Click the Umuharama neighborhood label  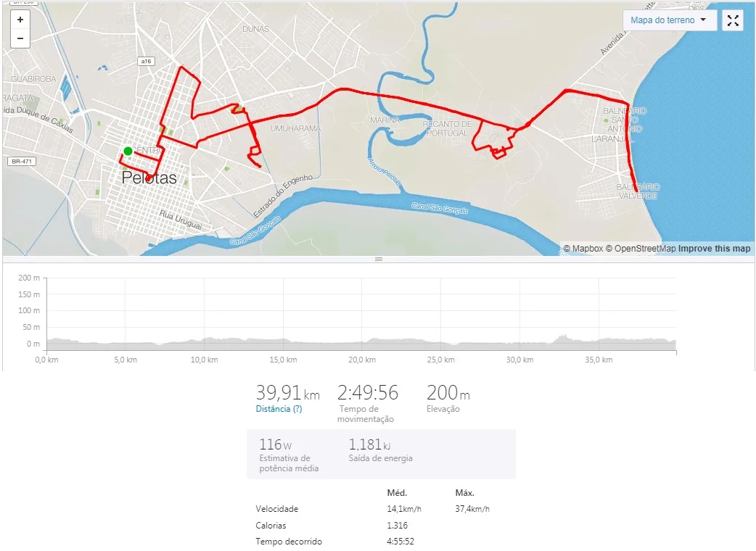coord(295,128)
